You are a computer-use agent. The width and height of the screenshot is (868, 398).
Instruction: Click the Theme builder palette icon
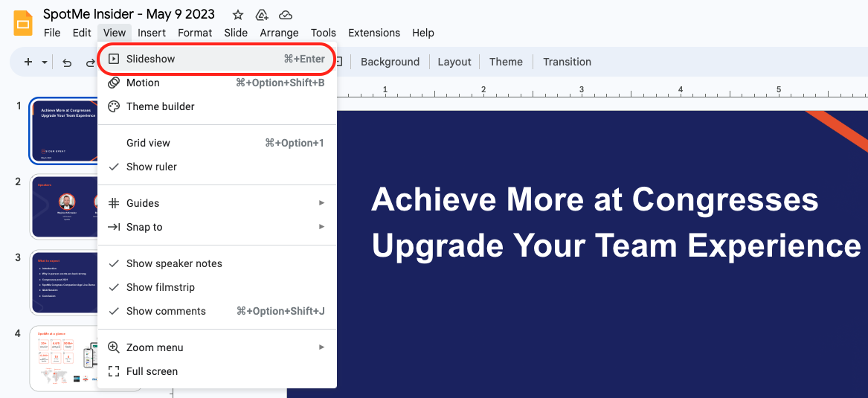click(x=114, y=106)
